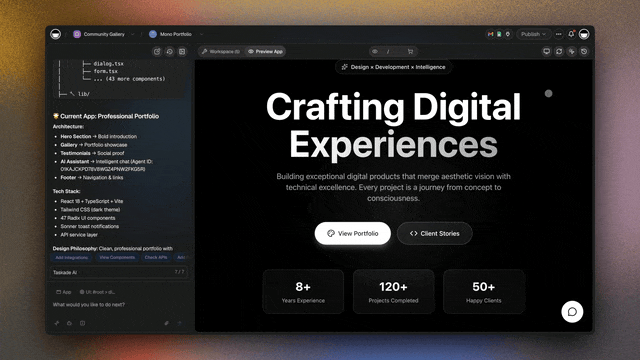Start a new chat with compose icon
This screenshot has height=360, width=640.
tap(157, 51)
